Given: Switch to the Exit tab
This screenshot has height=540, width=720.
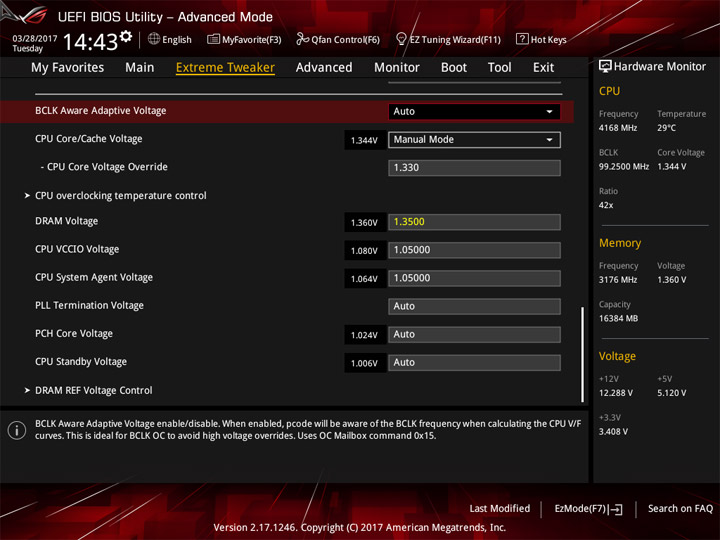Looking at the screenshot, I should 543,68.
